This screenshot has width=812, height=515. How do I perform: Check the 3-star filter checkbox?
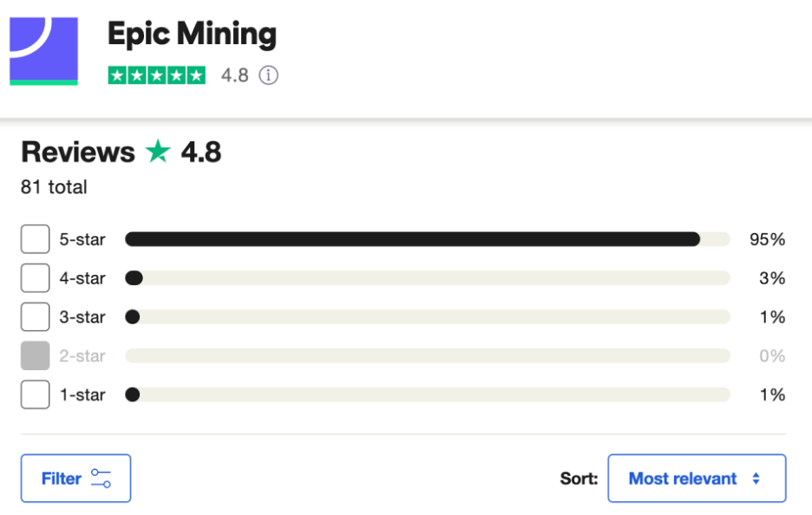(36, 317)
